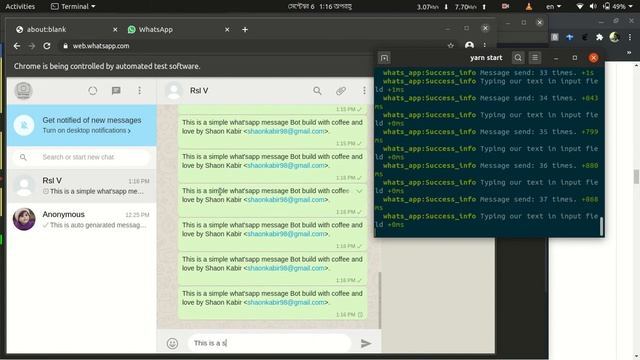Screen dimensions: 640x360
Task: Click Rsl V contact name in header
Action: pos(199,91)
